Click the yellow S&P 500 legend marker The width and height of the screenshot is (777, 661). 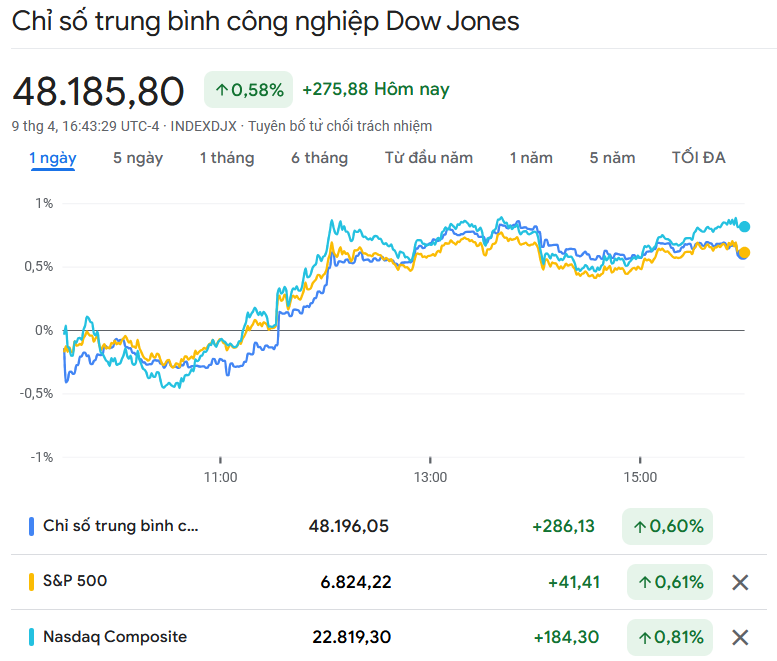pos(32,581)
